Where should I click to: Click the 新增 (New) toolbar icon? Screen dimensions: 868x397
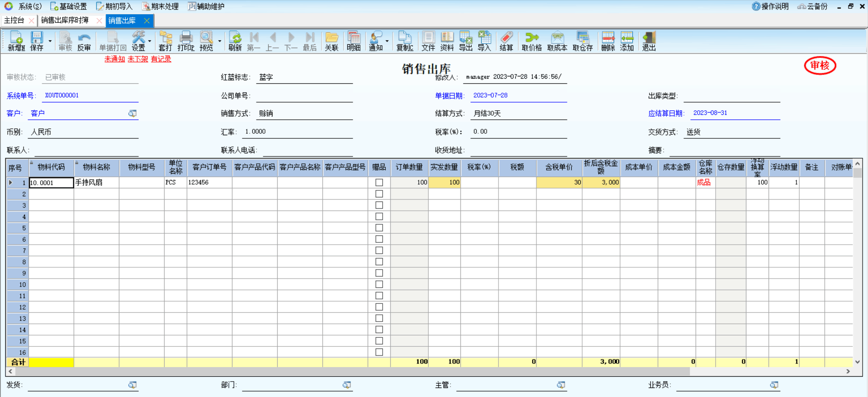click(16, 41)
